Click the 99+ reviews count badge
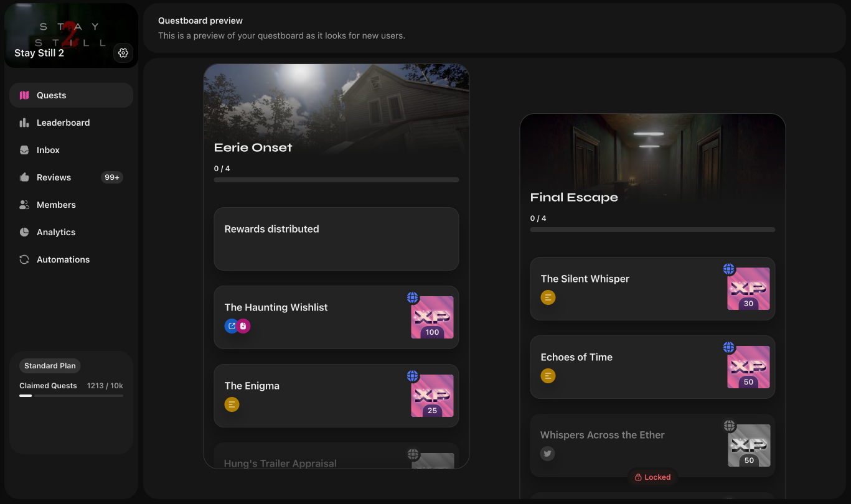Viewport: 851px width, 504px height. click(x=112, y=177)
